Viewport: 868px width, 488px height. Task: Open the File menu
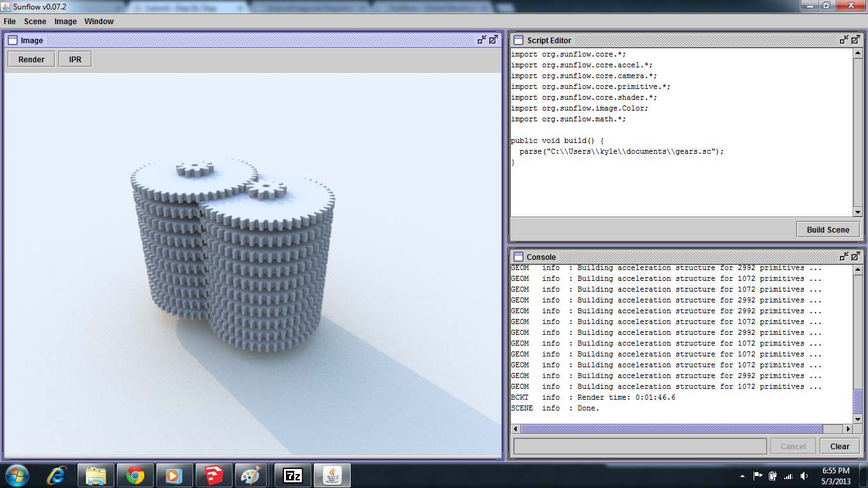[x=10, y=22]
